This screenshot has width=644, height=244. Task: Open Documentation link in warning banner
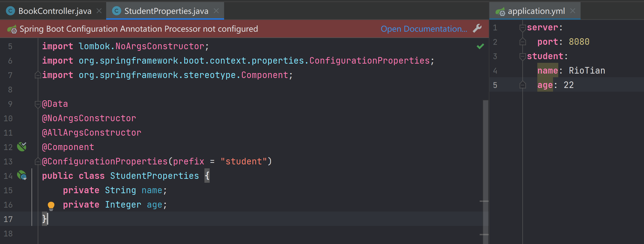click(424, 29)
